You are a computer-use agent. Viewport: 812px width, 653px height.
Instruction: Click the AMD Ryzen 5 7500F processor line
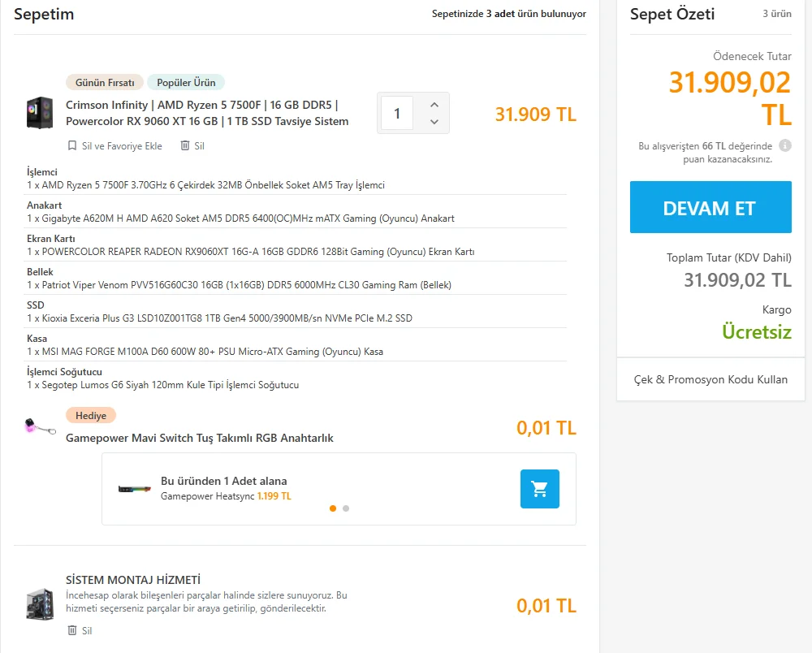(205, 185)
